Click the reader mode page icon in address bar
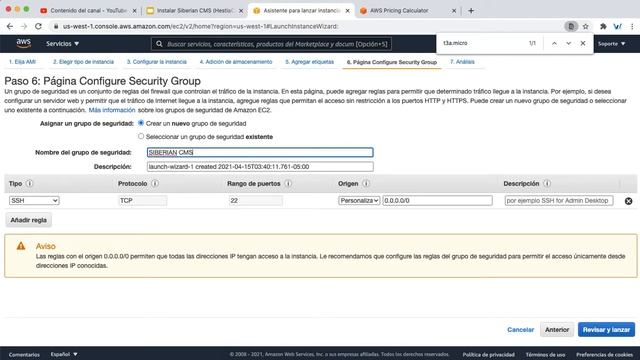 point(571,26)
